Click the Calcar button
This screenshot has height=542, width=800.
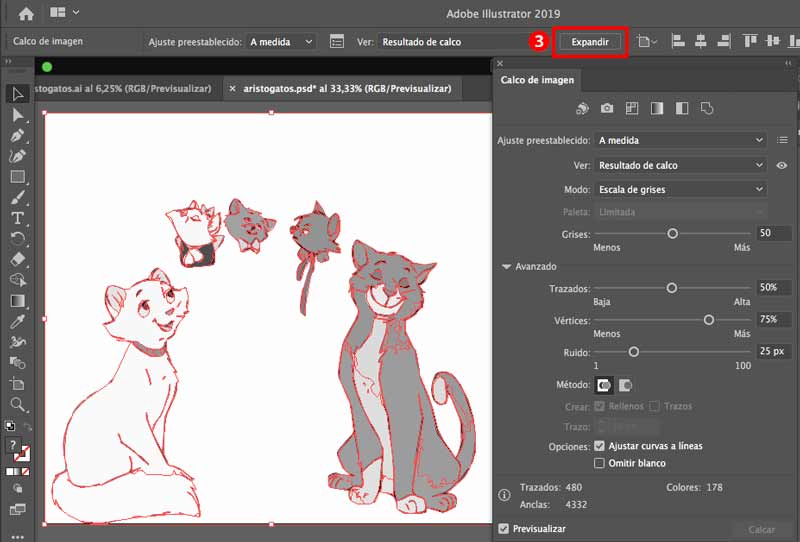762,530
